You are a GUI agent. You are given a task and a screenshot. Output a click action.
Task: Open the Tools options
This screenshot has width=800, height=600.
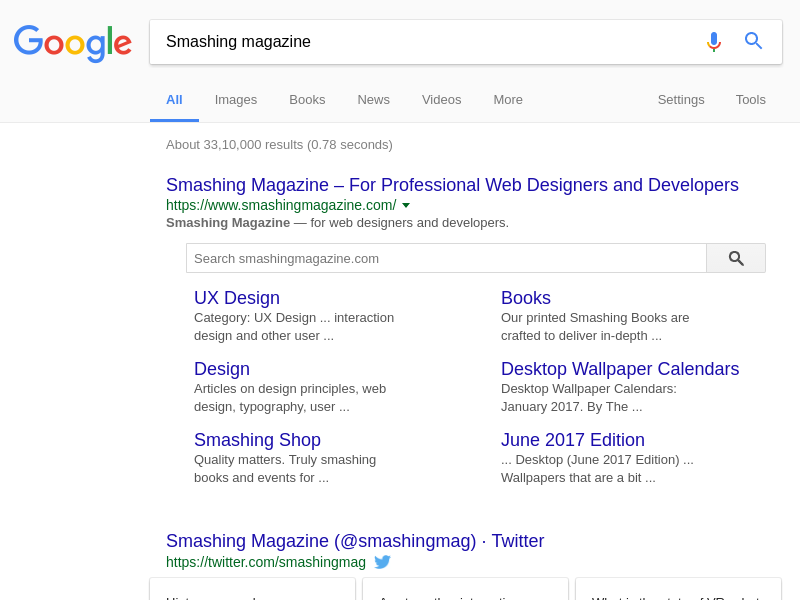751,99
